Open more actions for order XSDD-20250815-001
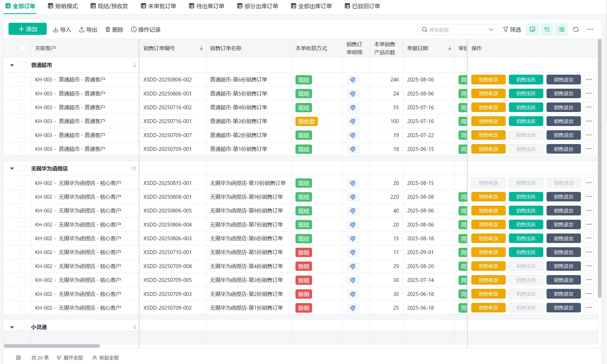Screen dimensions: 607x364 point(589,183)
